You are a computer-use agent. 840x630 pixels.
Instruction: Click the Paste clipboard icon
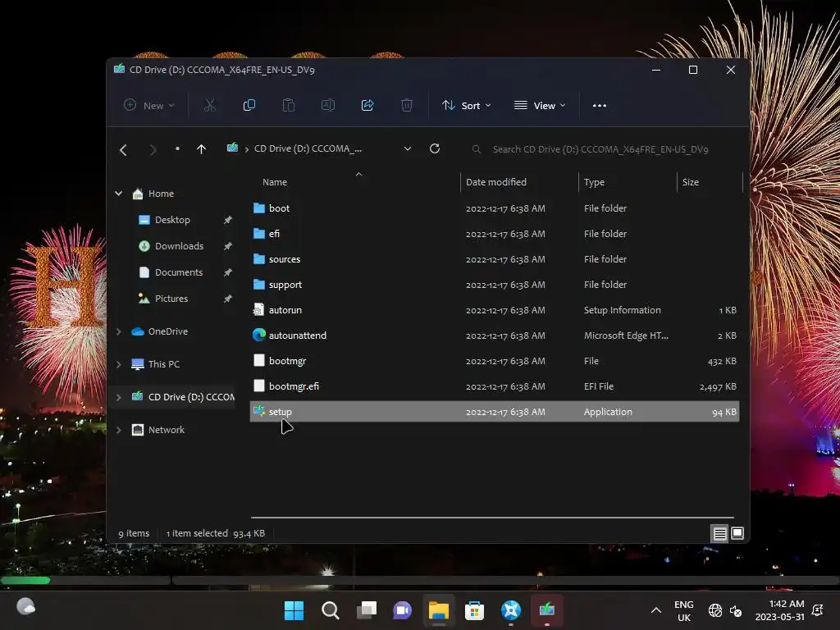(x=289, y=106)
